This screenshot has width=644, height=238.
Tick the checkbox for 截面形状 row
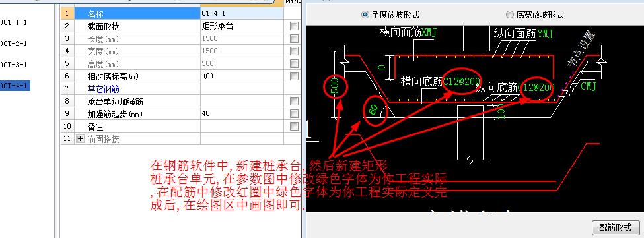(294, 26)
